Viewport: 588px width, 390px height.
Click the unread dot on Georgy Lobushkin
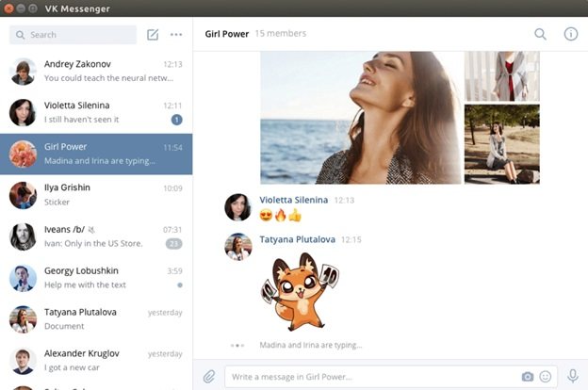click(x=180, y=285)
